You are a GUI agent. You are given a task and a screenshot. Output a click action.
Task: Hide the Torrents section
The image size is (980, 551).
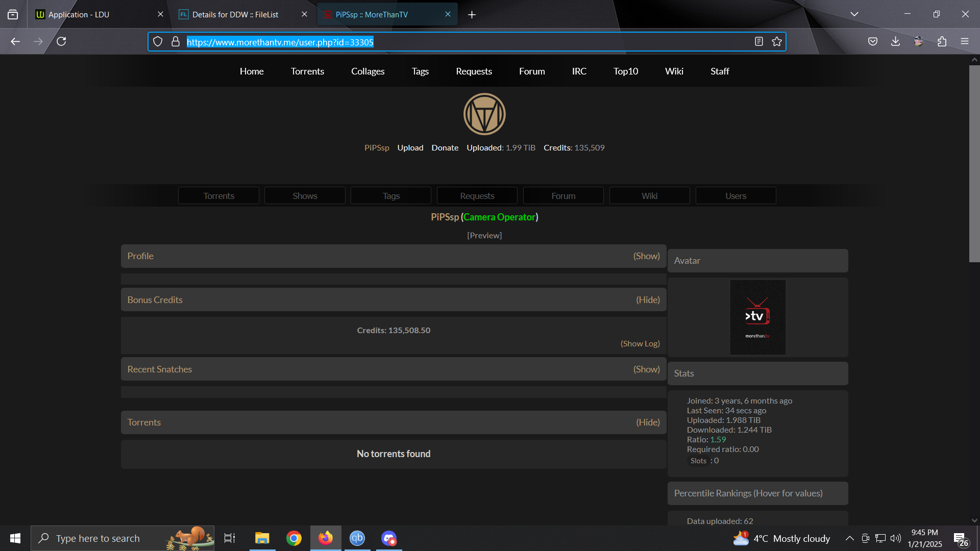(x=648, y=422)
